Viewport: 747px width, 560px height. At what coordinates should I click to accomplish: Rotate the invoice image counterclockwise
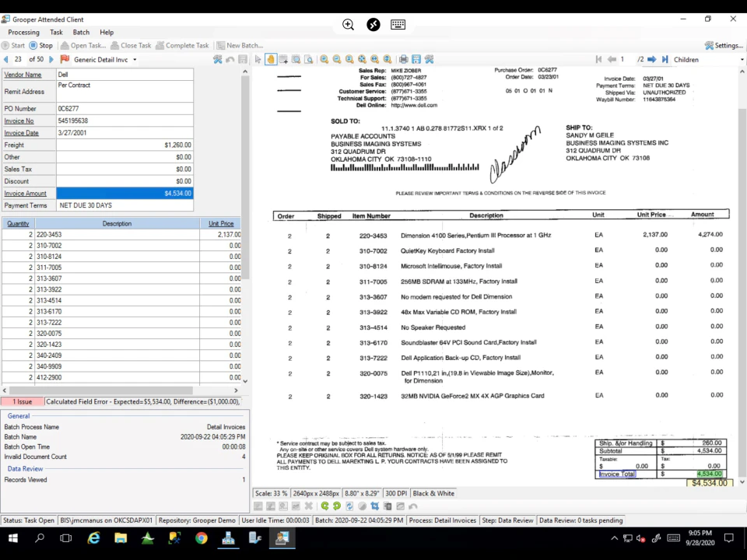click(336, 506)
